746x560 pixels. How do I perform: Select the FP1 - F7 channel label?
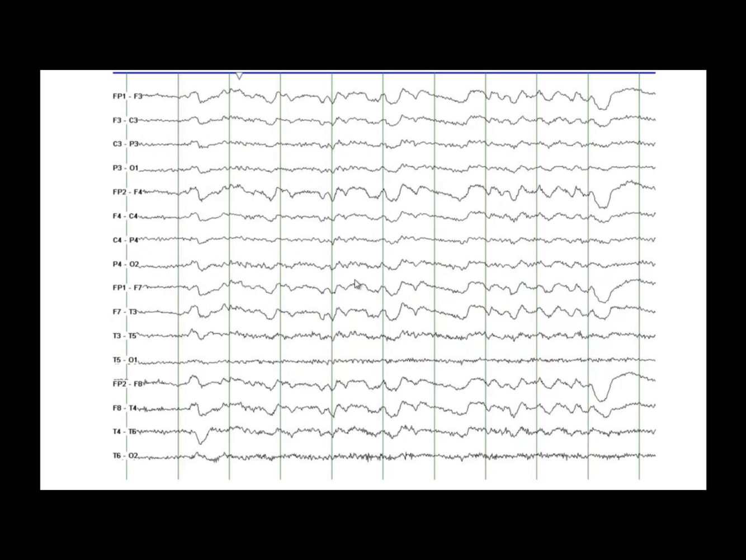click(x=128, y=288)
